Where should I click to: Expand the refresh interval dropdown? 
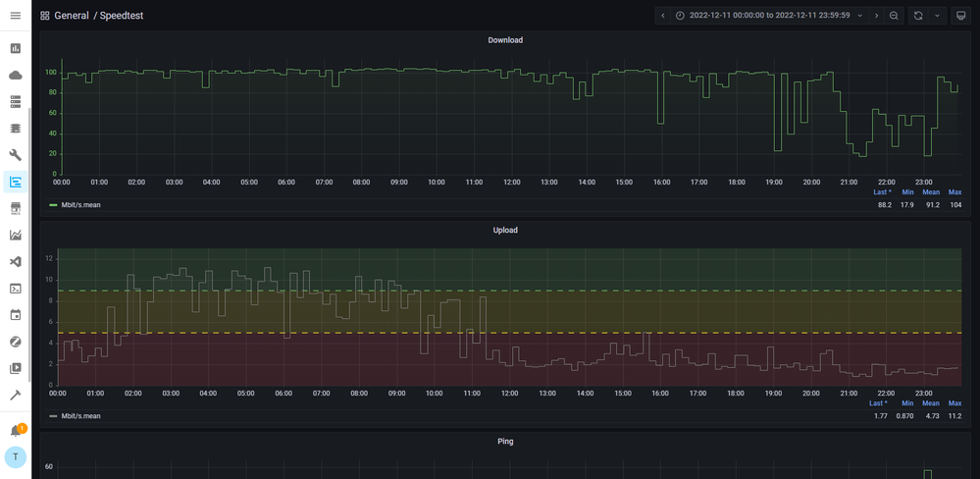coord(937,16)
